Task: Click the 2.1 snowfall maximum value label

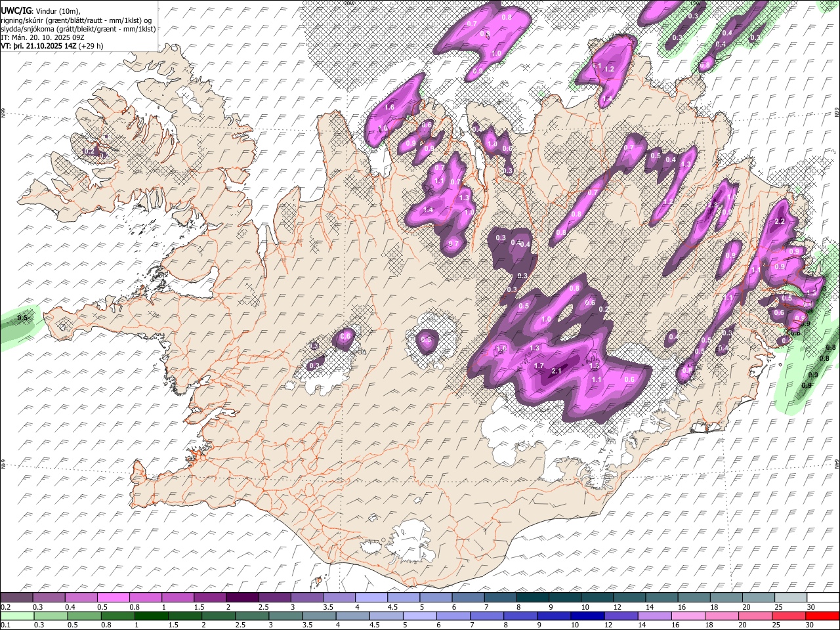Action: click(x=557, y=371)
